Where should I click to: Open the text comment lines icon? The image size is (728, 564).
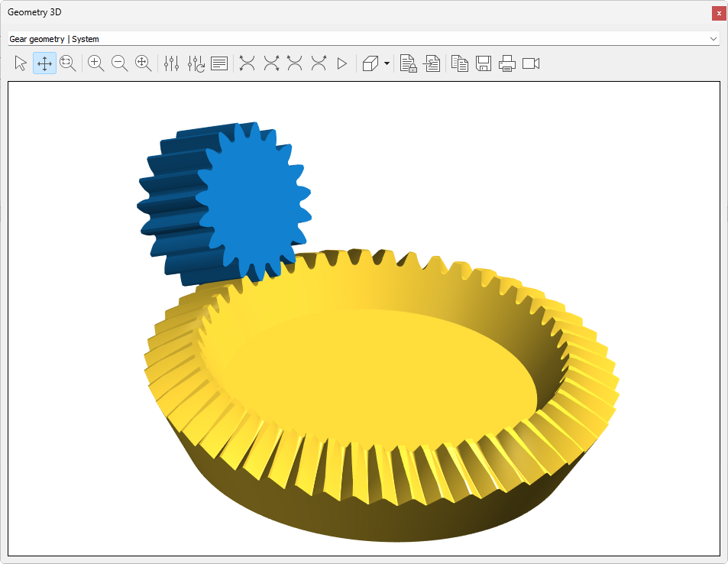[219, 63]
